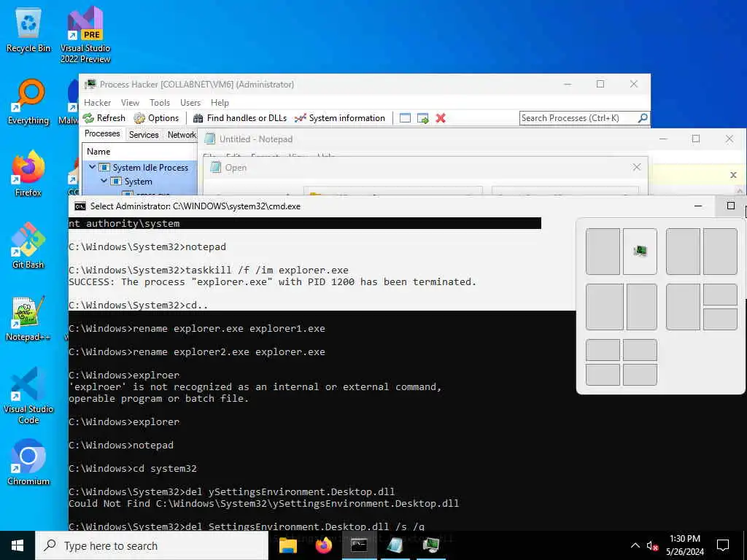
Task: Open the Git Bash desktop shortcut
Action: click(28, 246)
